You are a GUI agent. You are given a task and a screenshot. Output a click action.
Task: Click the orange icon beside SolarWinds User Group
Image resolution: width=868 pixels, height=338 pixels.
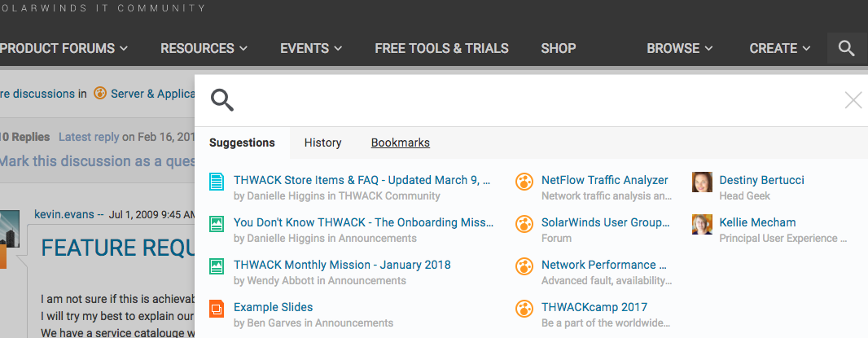click(x=524, y=223)
